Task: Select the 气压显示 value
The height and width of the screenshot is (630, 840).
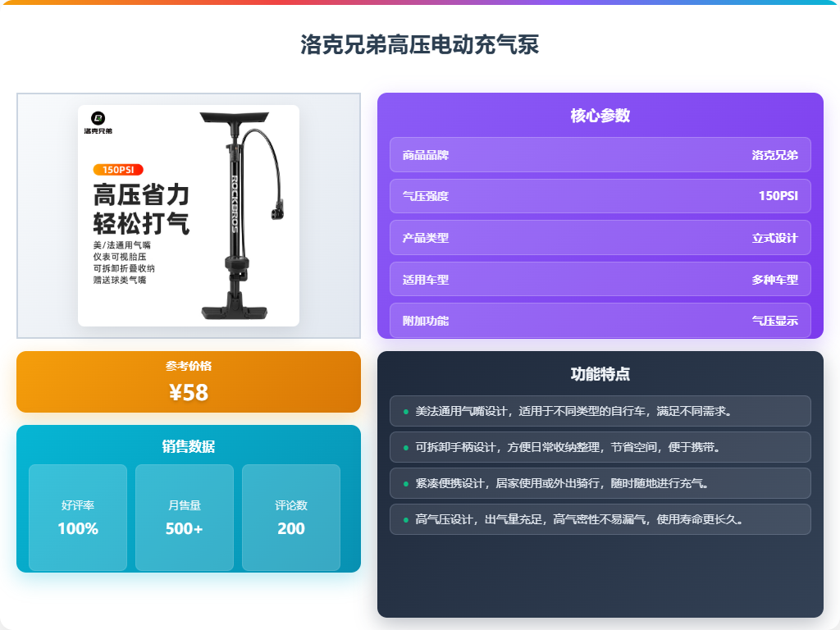Action: (x=774, y=321)
